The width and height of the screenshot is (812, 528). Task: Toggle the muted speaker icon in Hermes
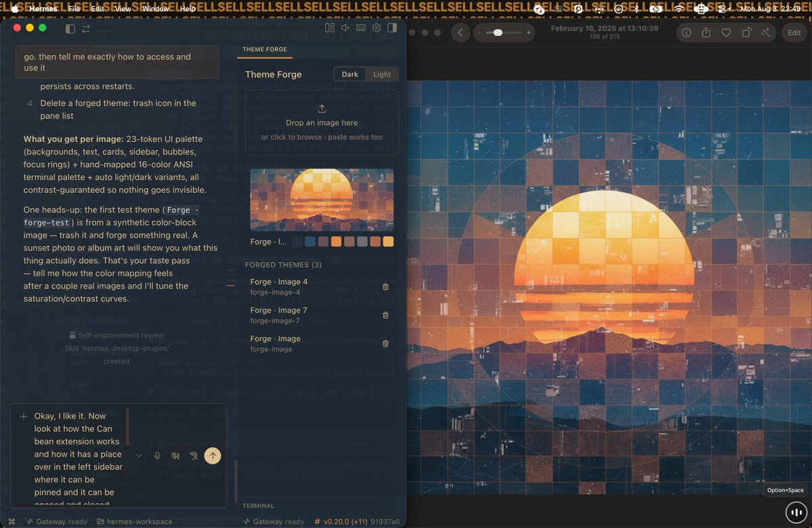pos(345,28)
